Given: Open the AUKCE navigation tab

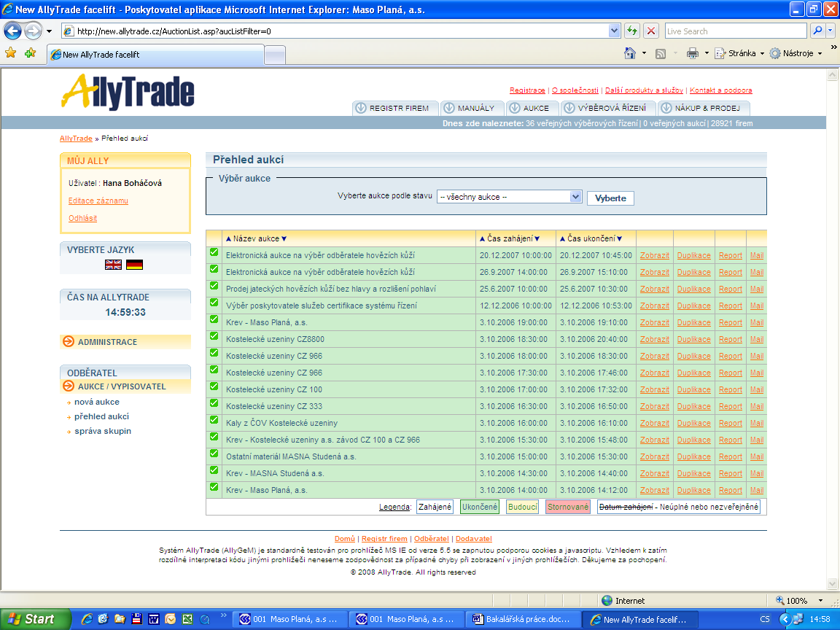Looking at the screenshot, I should (532, 108).
